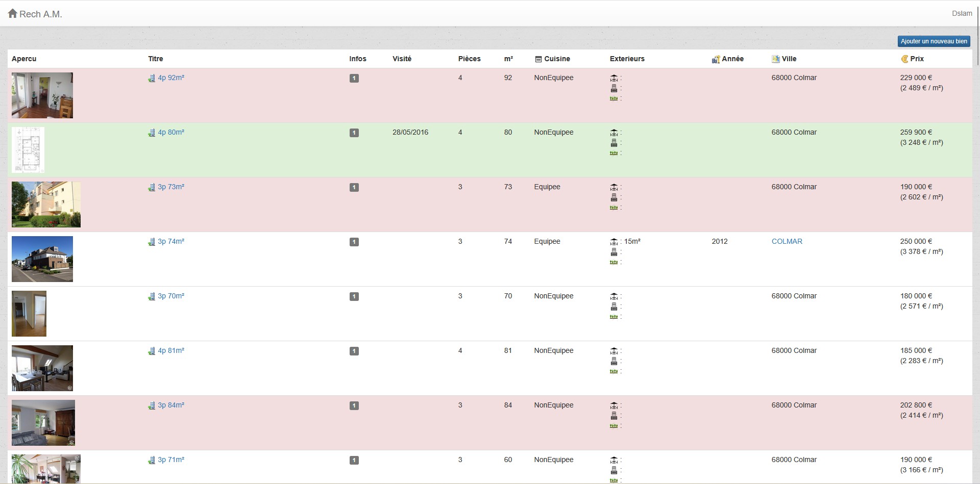Open the 3p 74m² listing link
Screen dimensions: 980x484
(x=171, y=241)
